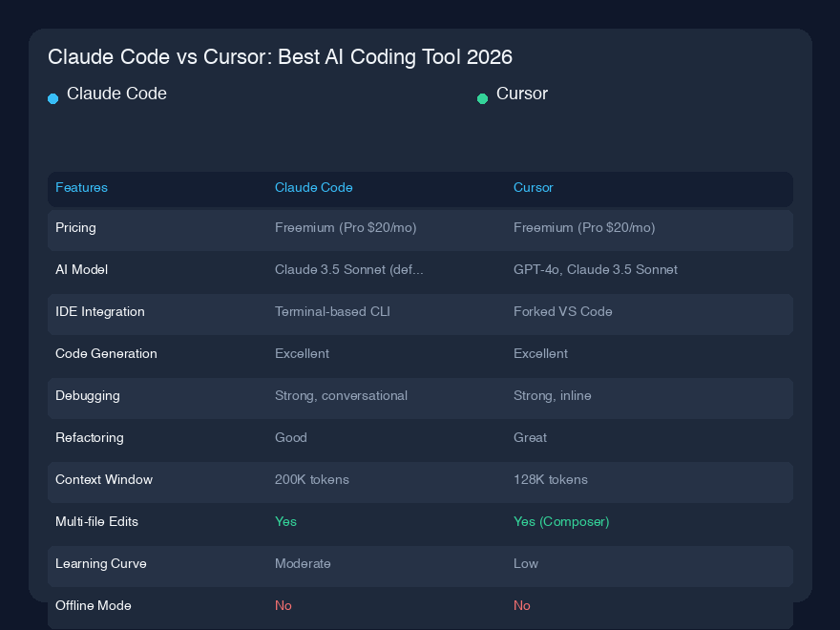Click Cursor's 'Excellent' code generation cell
Image resolution: width=840 pixels, height=630 pixels.
point(540,353)
